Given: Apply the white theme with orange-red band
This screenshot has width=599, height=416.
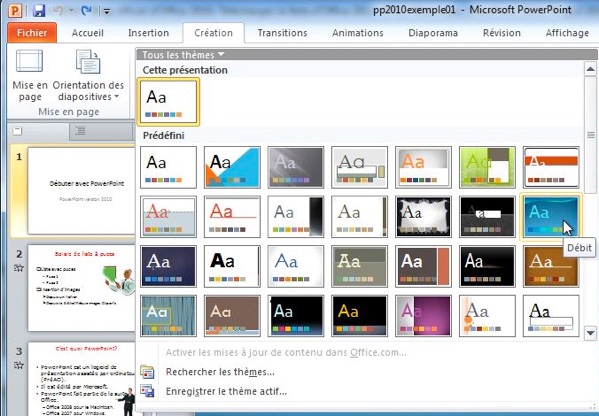Looking at the screenshot, I should 551,167.
